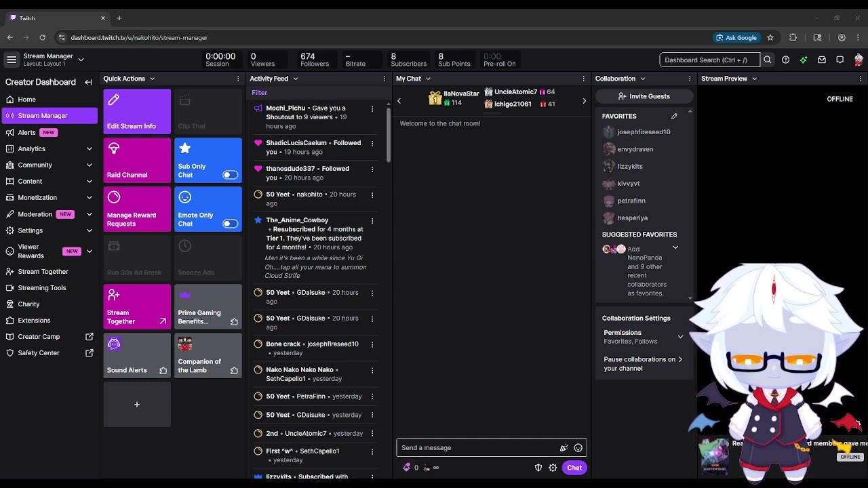Open Collaboration panel options menu
868x488 pixels.
(x=690, y=79)
